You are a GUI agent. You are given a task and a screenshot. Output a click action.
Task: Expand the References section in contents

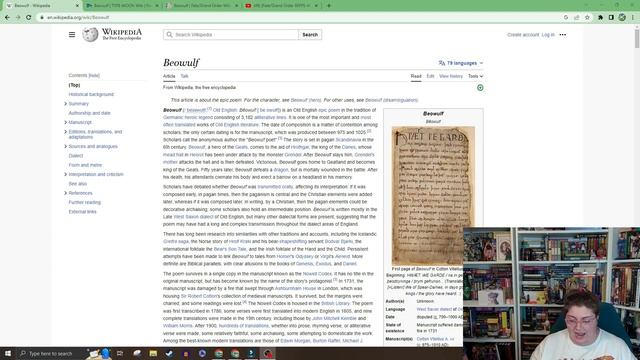coord(65,193)
